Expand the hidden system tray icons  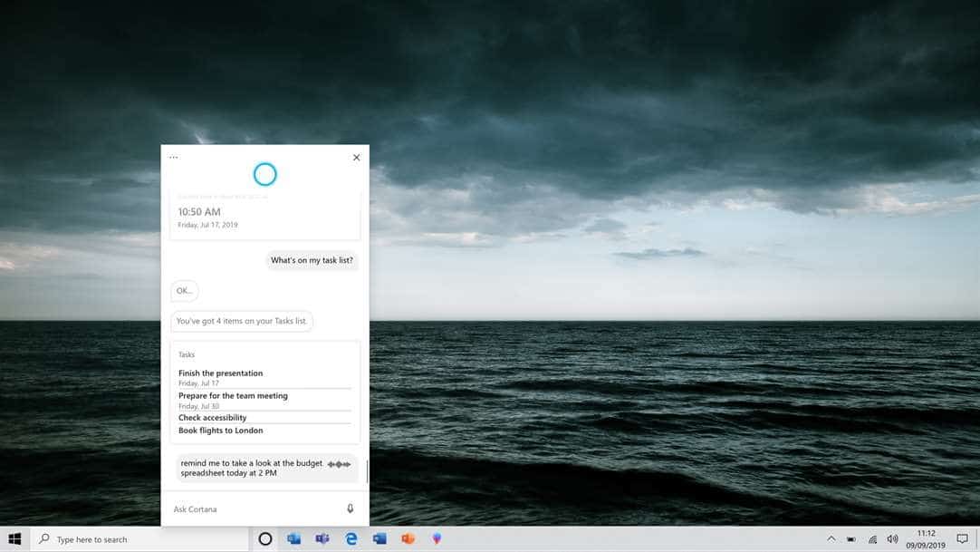831,539
